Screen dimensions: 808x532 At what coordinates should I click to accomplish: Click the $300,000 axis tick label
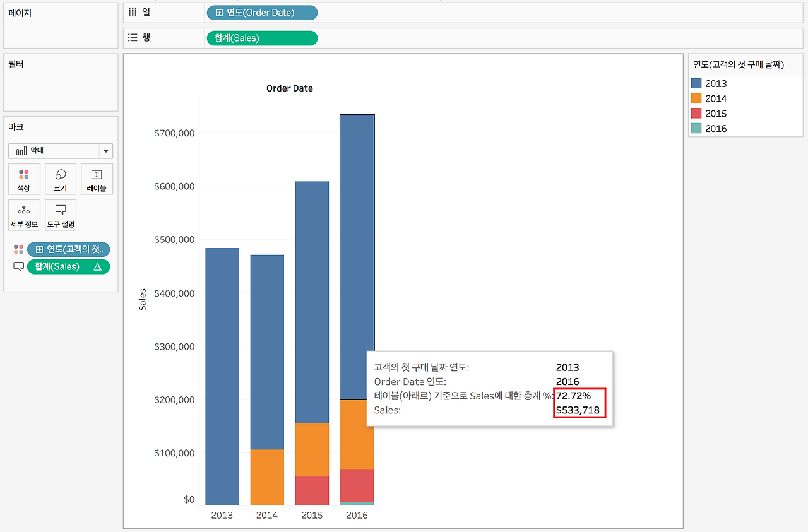pos(174,346)
